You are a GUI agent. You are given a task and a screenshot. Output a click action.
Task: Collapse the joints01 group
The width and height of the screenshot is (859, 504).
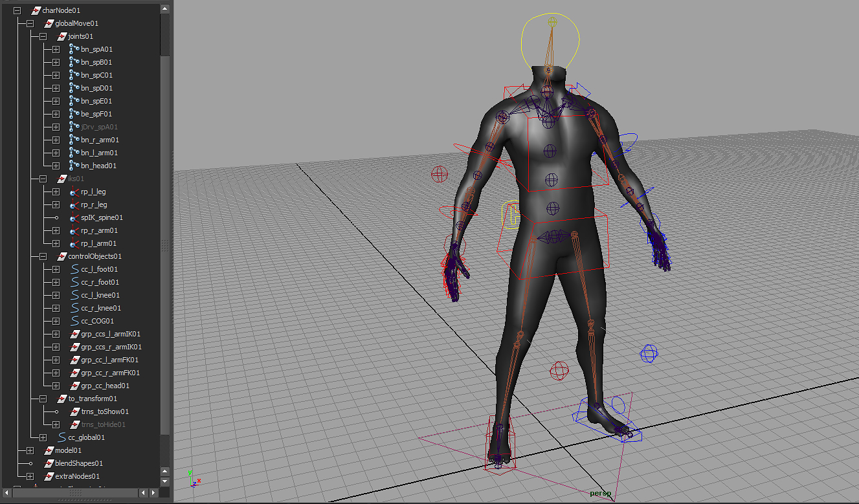[43, 36]
